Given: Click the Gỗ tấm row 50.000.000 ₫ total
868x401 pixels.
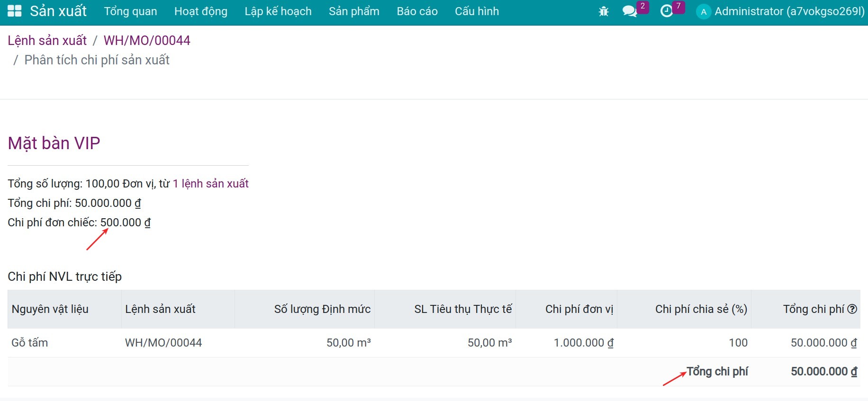Looking at the screenshot, I should click(x=824, y=343).
